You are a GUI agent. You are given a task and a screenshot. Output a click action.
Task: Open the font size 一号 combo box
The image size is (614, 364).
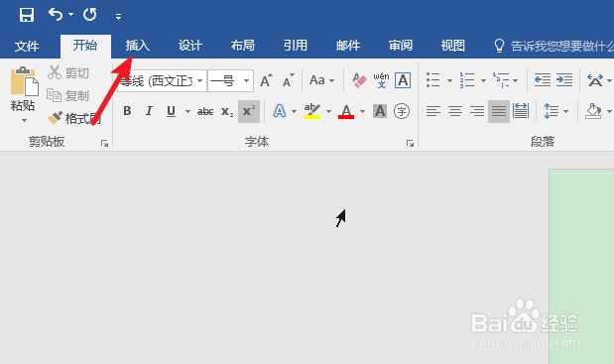tap(230, 80)
